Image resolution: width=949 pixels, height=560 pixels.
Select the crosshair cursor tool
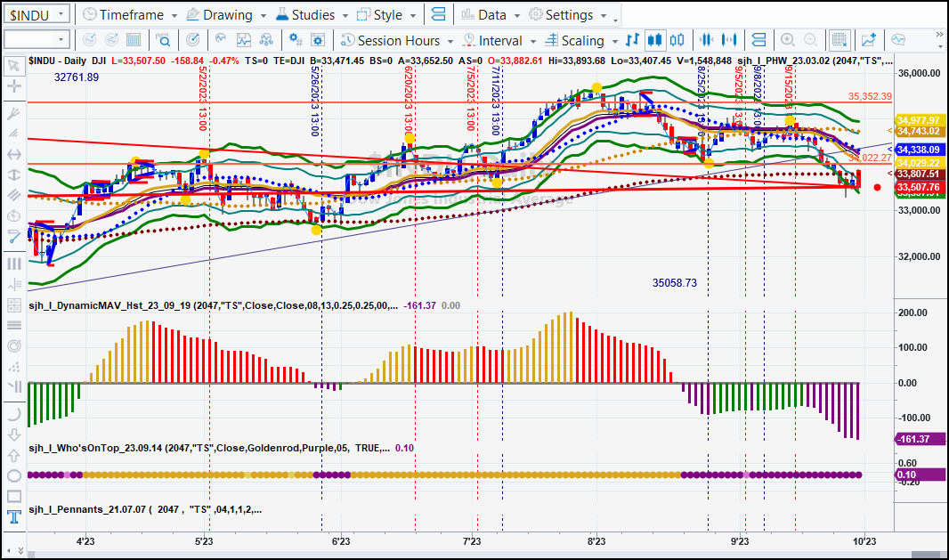pos(13,86)
